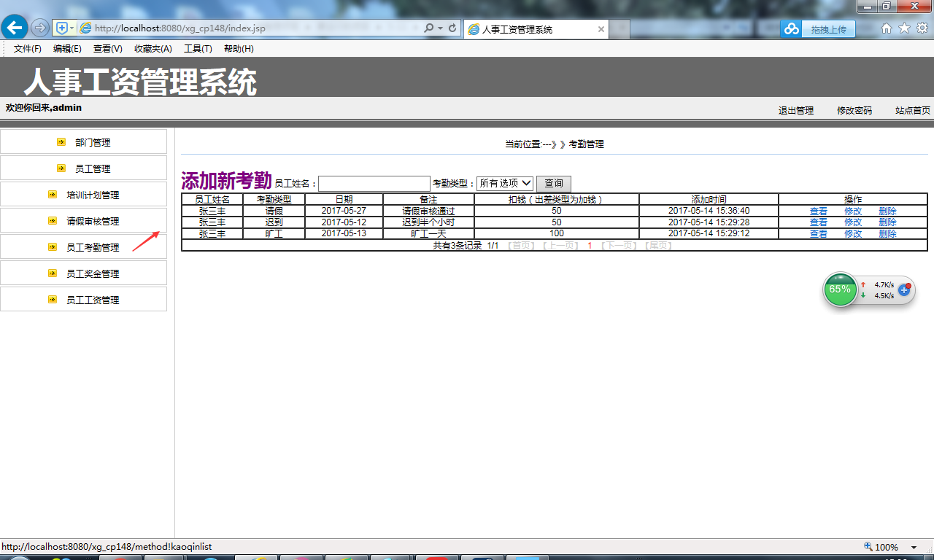
Task: Go back with the browser back arrow
Action: click(14, 28)
